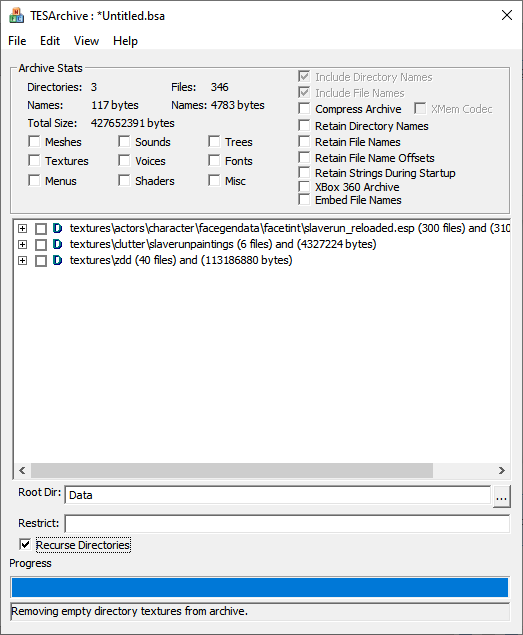
Task: Check the Trees option
Action: pyautogui.click(x=214, y=142)
